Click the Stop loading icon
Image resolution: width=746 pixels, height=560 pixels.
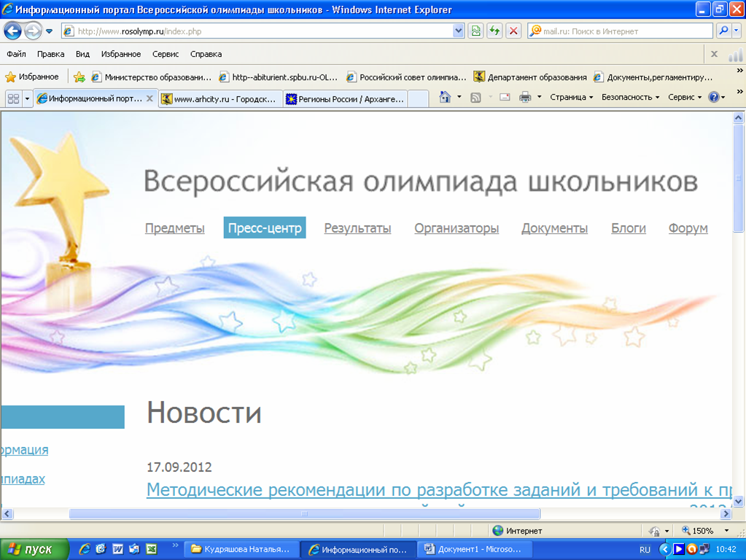pyautogui.click(x=514, y=31)
